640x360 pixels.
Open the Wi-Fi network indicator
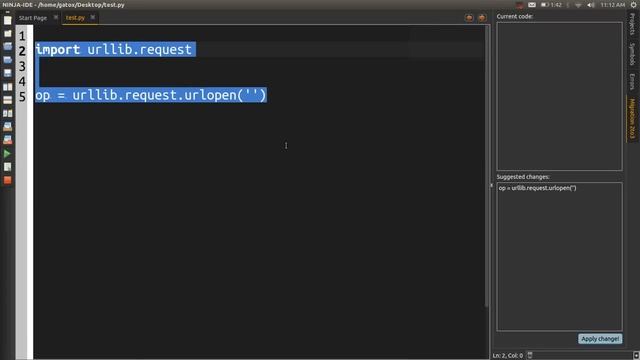(x=578, y=5)
